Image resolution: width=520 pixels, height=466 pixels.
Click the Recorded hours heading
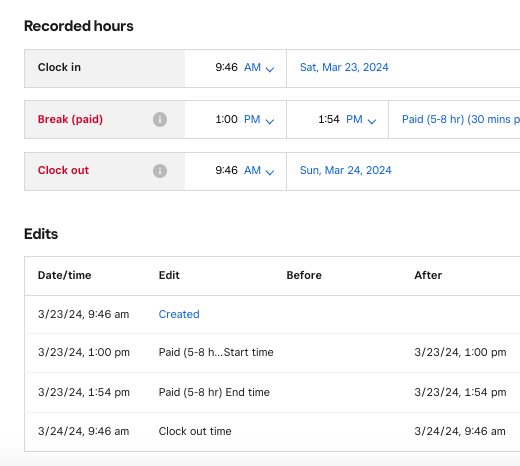point(79,26)
